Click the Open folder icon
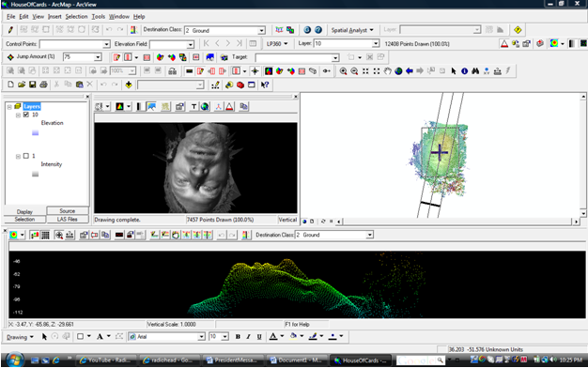The image size is (588, 368). (x=22, y=84)
